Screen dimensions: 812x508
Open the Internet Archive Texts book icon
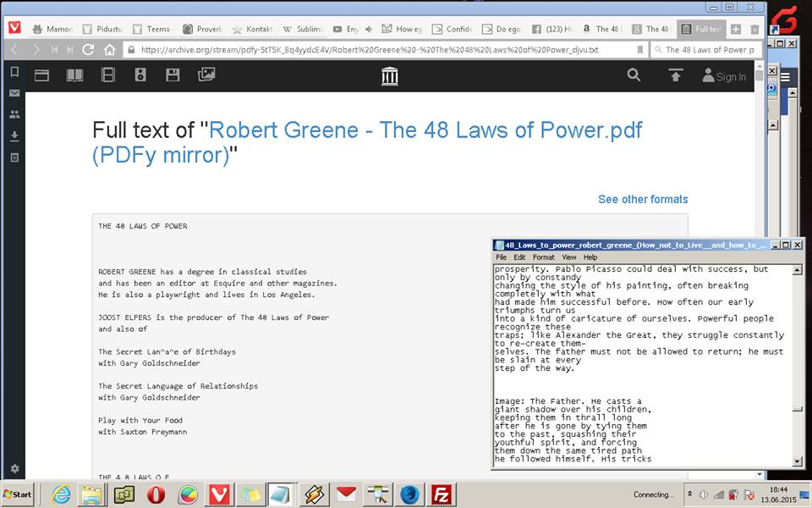point(74,75)
